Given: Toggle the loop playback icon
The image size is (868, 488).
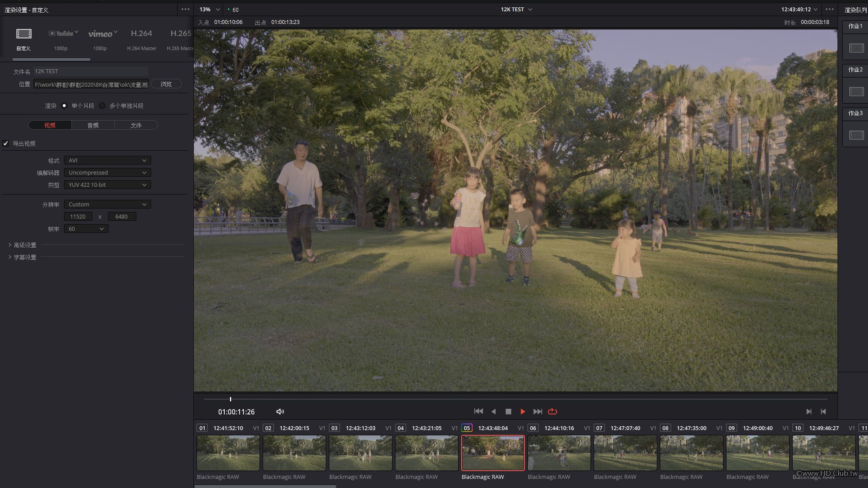Looking at the screenshot, I should 552,411.
